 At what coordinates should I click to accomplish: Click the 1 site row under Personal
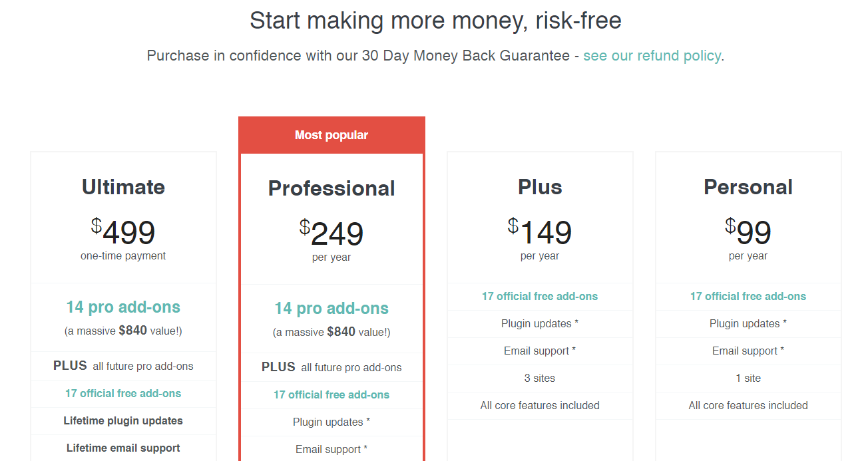pyautogui.click(x=748, y=378)
